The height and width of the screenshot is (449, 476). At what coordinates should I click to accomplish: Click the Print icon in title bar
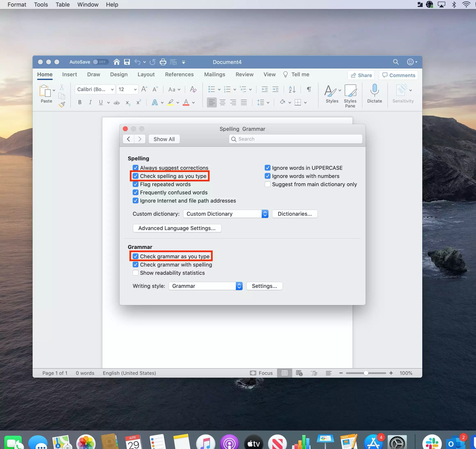coord(163,62)
